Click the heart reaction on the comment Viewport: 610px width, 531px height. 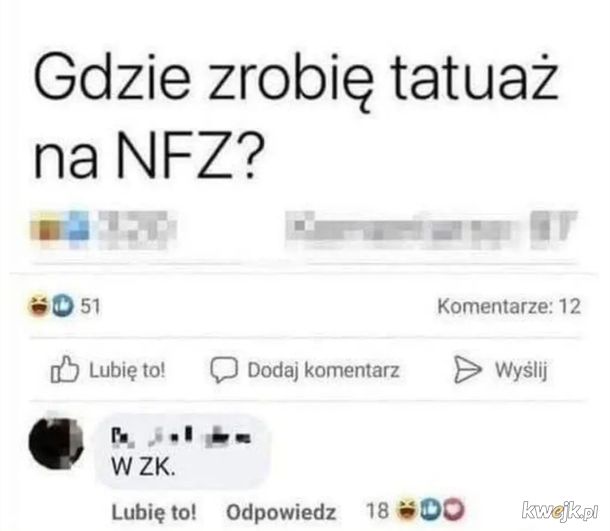[454, 510]
